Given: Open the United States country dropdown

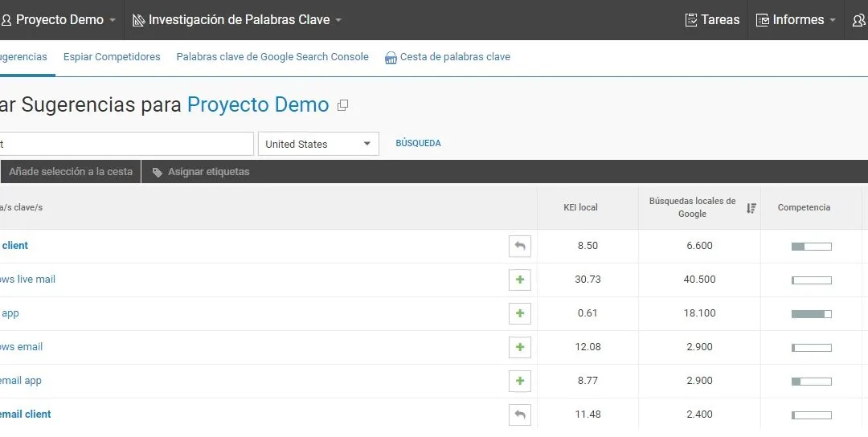Looking at the screenshot, I should (x=318, y=144).
